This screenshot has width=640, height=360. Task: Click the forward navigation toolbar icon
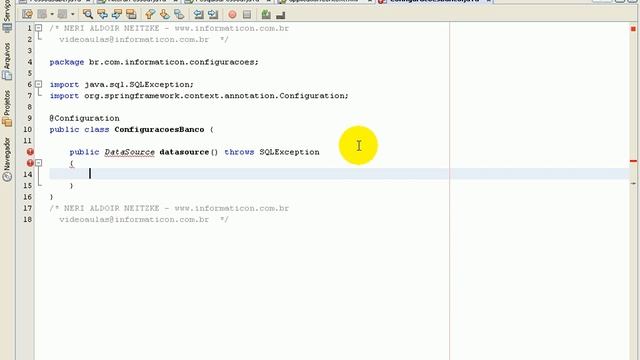click(62, 14)
